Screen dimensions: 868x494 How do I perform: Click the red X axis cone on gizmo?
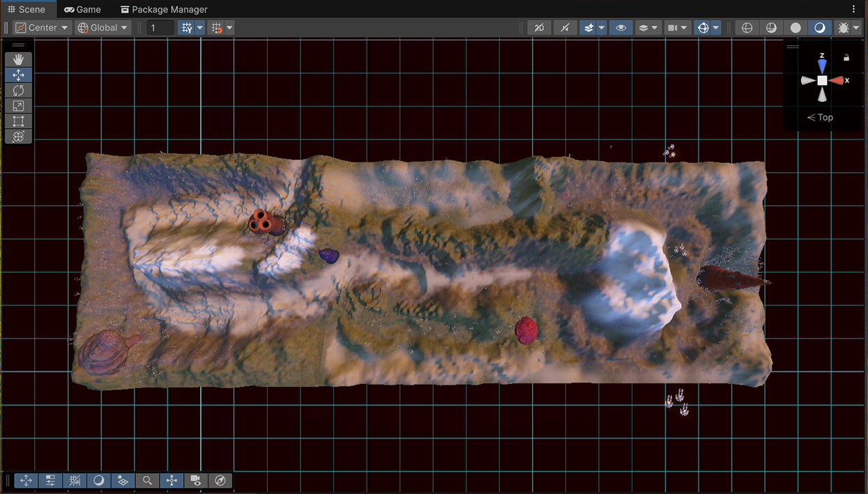837,81
